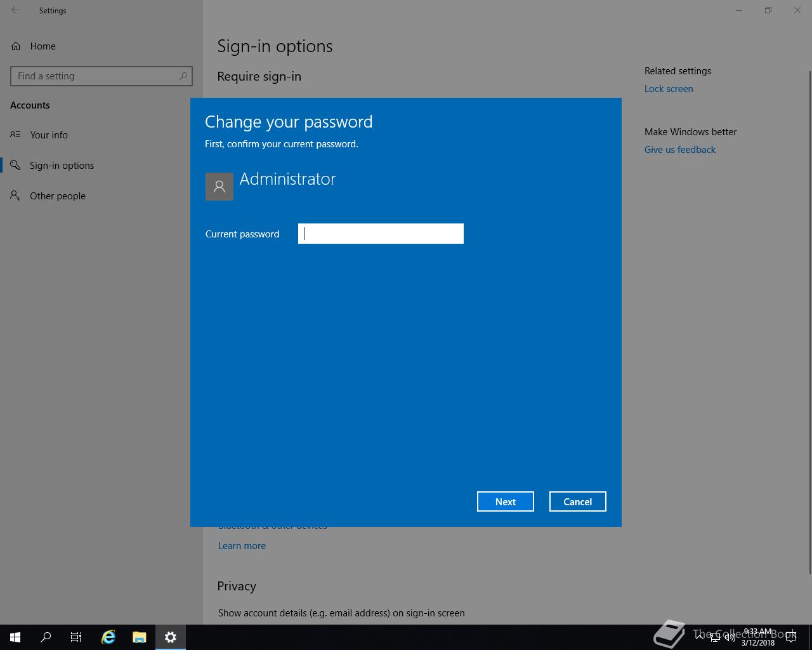Click the Current password input field
This screenshot has height=650, width=812.
(x=381, y=234)
